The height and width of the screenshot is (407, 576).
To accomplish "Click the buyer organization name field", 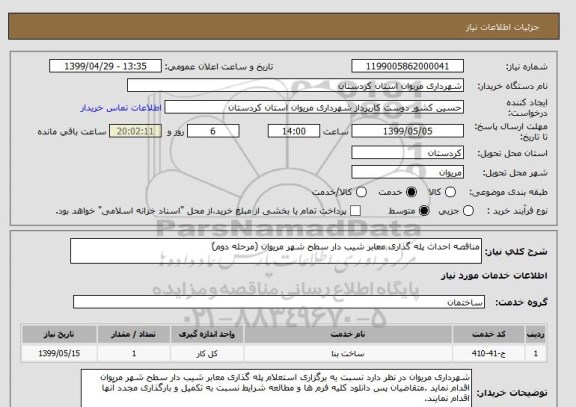I will pyautogui.click(x=295, y=86).
